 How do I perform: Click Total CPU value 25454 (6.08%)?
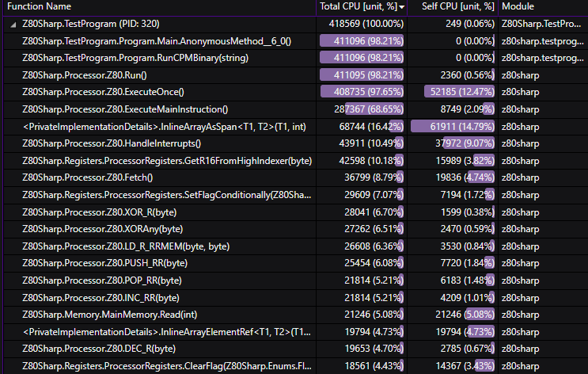[374, 263]
